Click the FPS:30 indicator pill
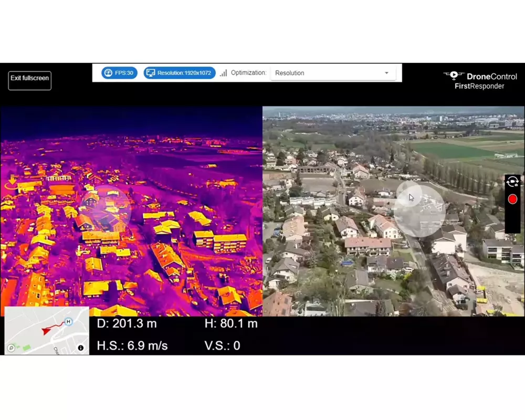This screenshot has height=420, width=525. click(119, 73)
